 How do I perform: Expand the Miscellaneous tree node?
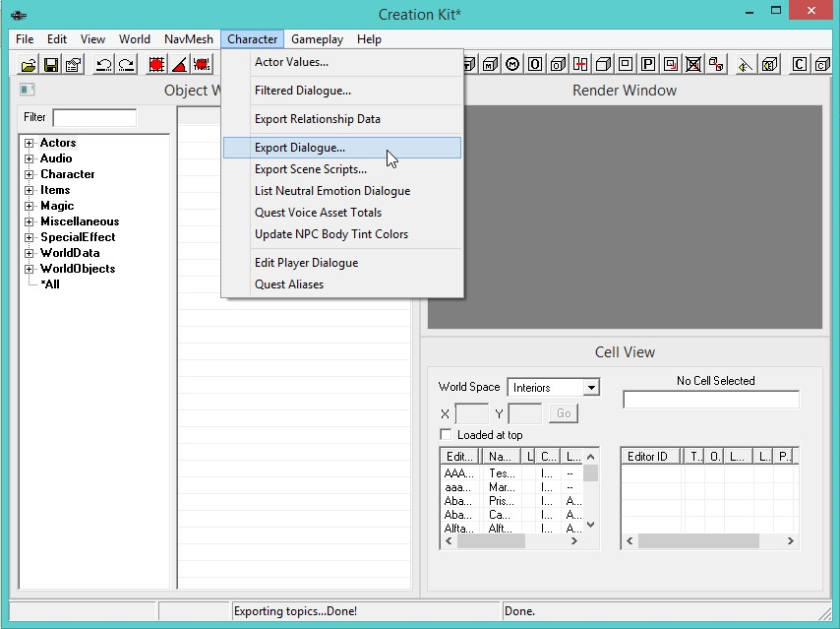(x=29, y=221)
